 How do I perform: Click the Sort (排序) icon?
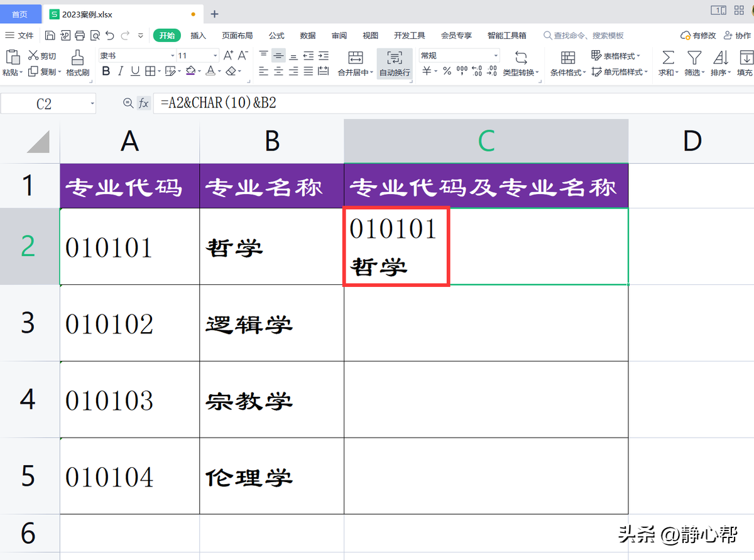(x=721, y=58)
